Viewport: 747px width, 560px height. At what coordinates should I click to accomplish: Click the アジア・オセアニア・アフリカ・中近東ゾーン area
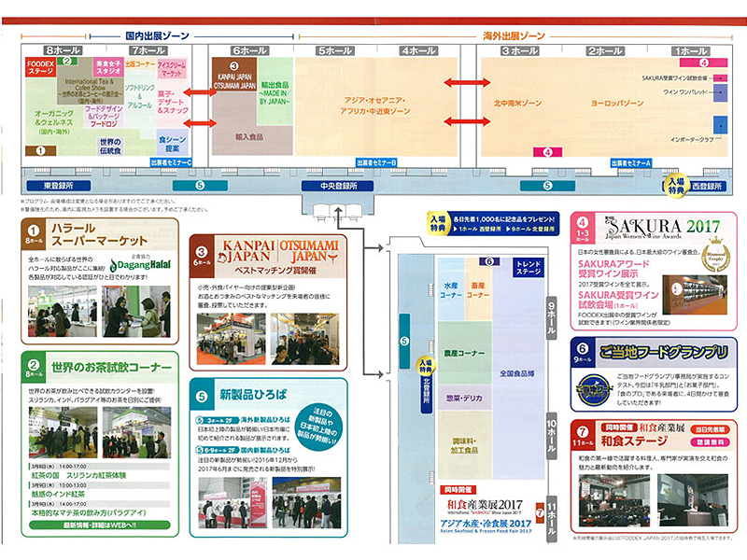click(375, 105)
